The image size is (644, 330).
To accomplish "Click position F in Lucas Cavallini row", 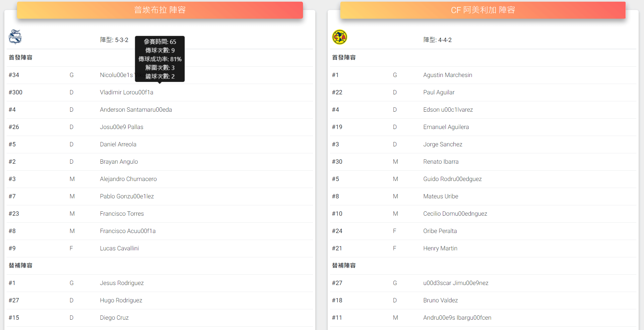I will pyautogui.click(x=71, y=248).
